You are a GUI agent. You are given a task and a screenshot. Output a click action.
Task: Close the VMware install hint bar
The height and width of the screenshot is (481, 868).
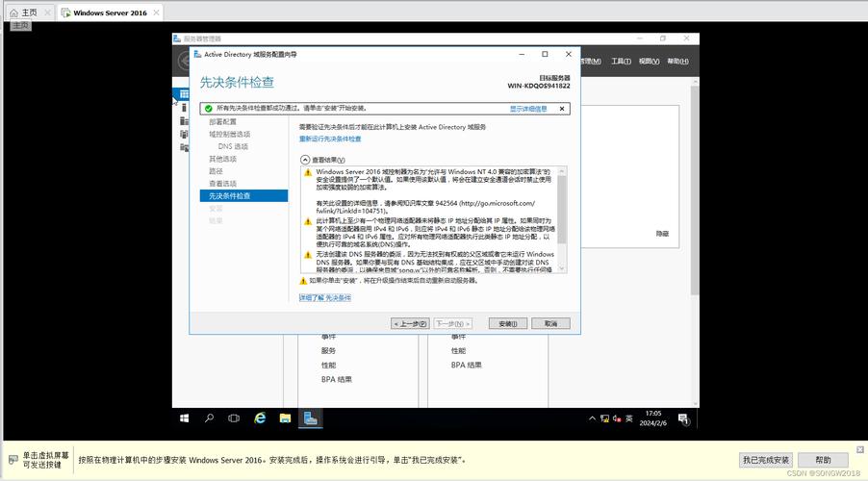click(860, 449)
